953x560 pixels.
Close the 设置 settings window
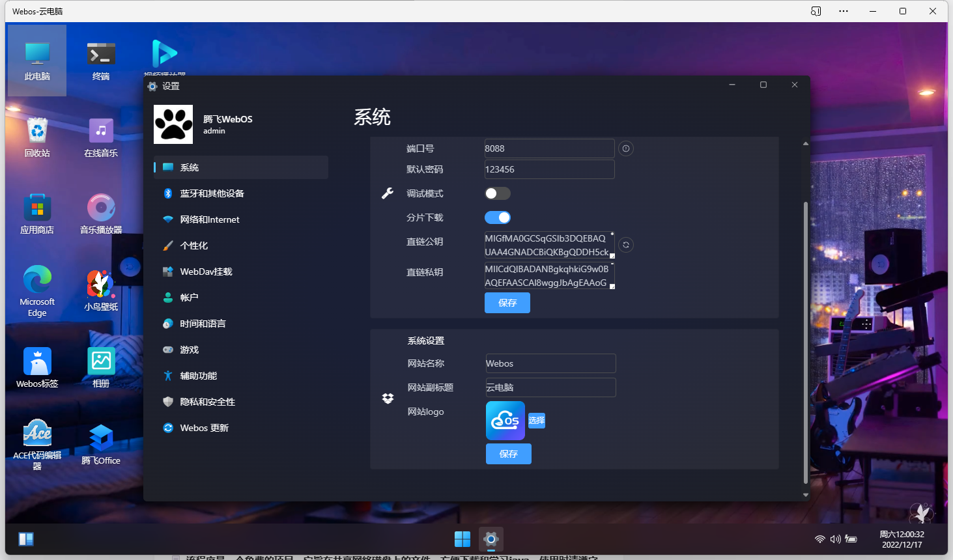[x=795, y=85]
